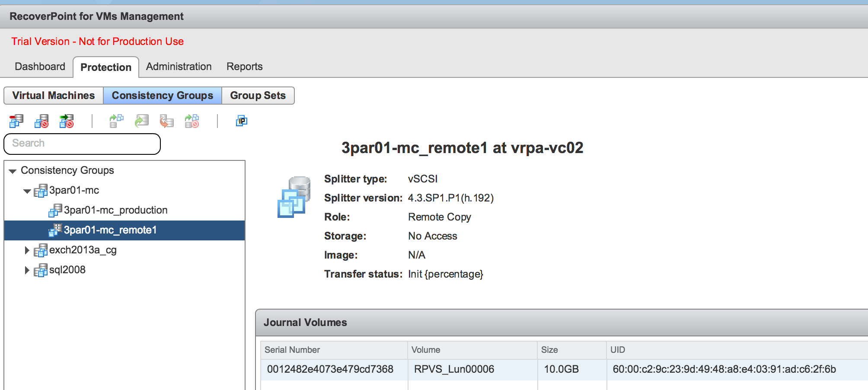Click the Init {percentage} transfer status value
Screen dimensions: 868x390
(x=446, y=274)
